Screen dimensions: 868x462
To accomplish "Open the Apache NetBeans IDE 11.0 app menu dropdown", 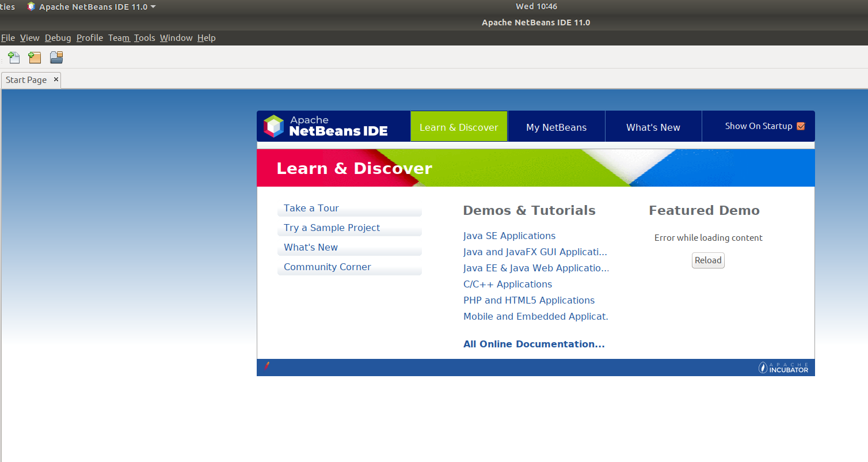I will coord(92,7).
